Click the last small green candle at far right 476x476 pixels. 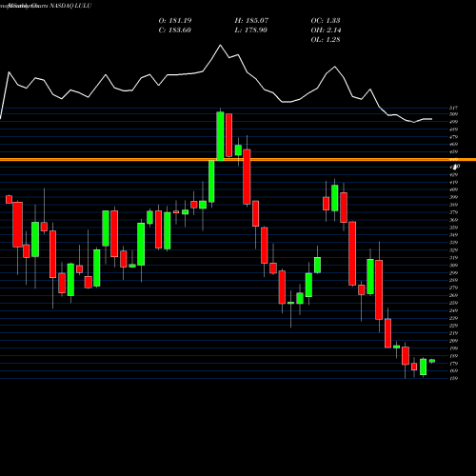[432, 361]
